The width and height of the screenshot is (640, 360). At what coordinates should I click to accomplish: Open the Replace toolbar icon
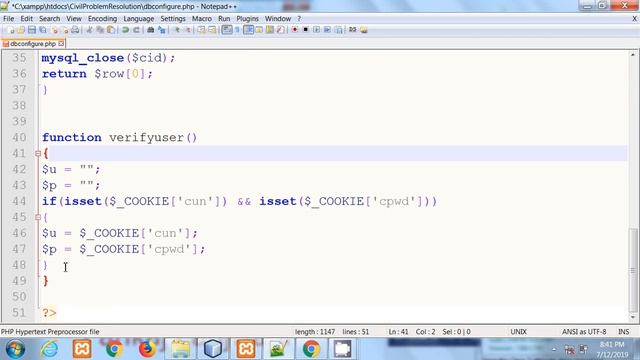tap(162, 30)
